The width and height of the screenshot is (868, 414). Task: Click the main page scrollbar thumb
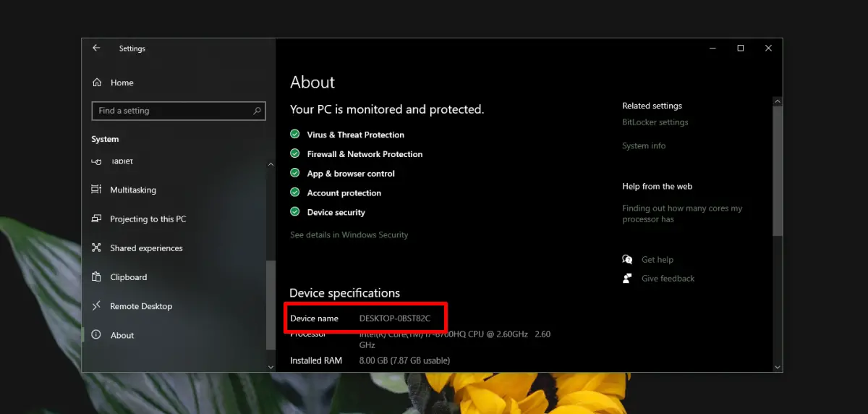[778, 171]
